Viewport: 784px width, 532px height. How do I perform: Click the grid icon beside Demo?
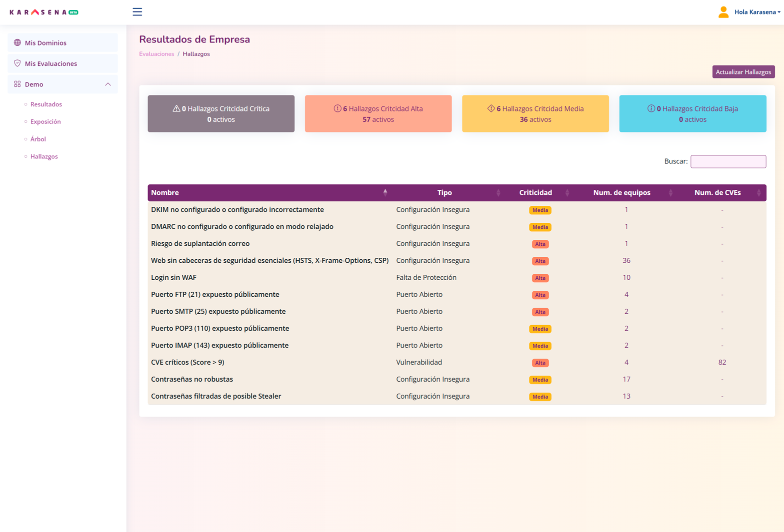coord(17,84)
